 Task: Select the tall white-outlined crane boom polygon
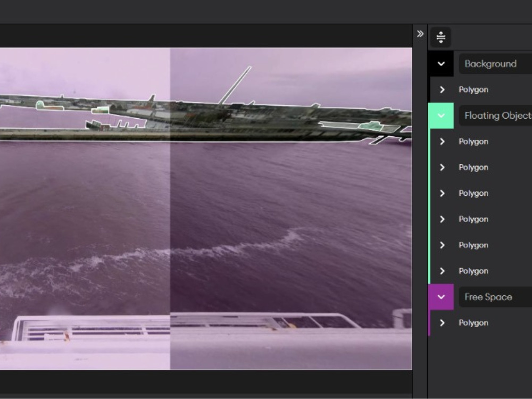pyautogui.click(x=235, y=86)
